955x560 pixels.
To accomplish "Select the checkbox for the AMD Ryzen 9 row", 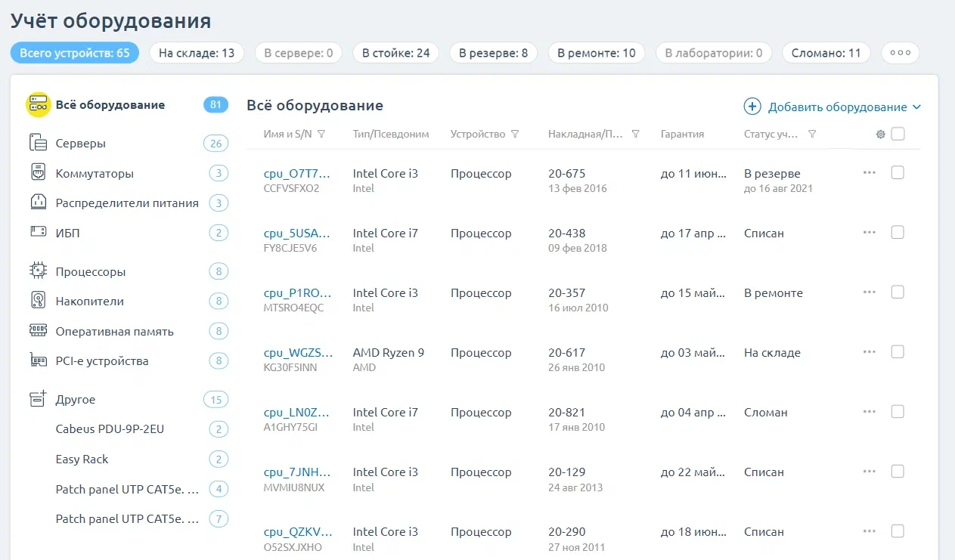I will point(898,351).
